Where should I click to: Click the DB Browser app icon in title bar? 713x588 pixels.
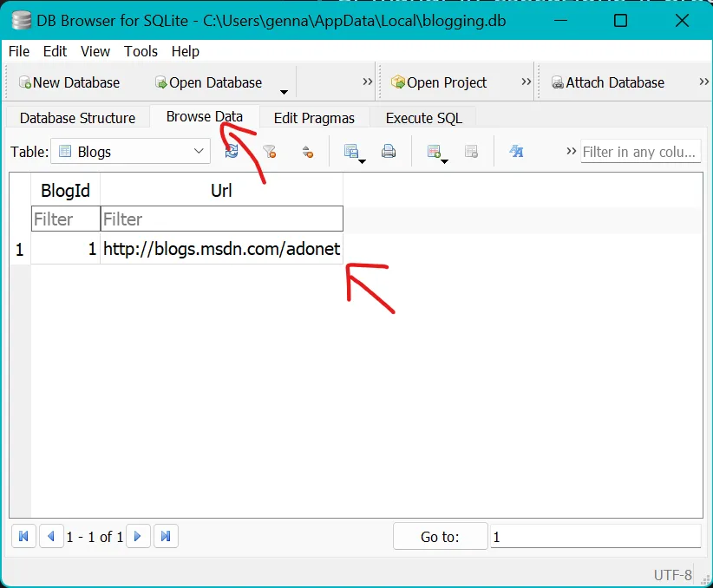21,21
